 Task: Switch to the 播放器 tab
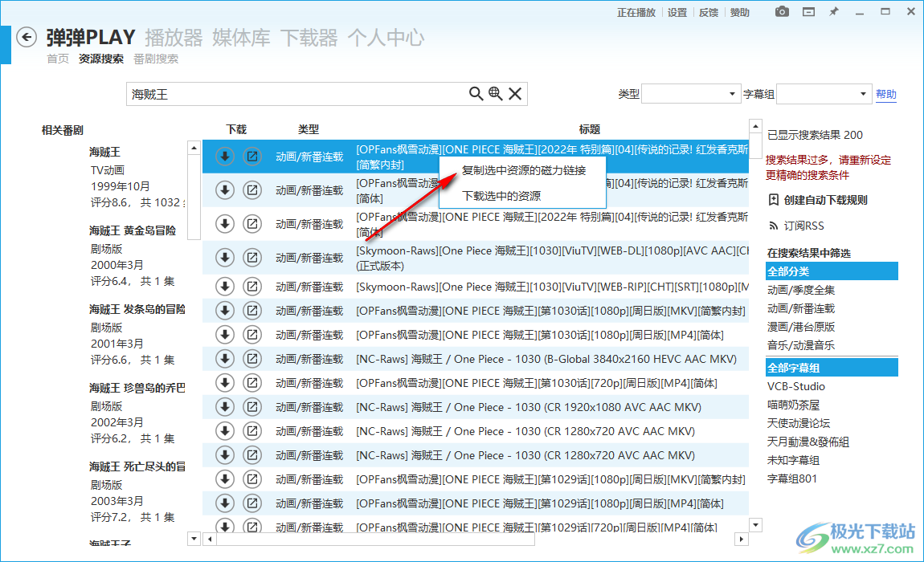click(x=174, y=38)
